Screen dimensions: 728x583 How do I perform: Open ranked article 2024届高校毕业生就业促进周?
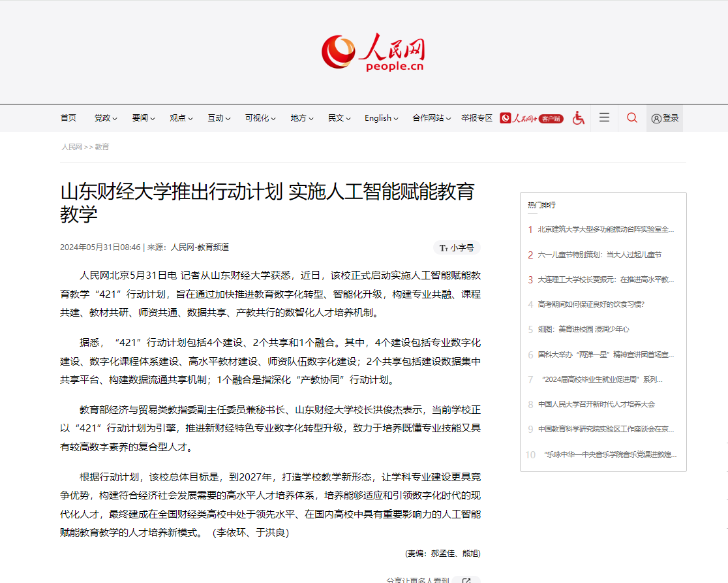(601, 379)
